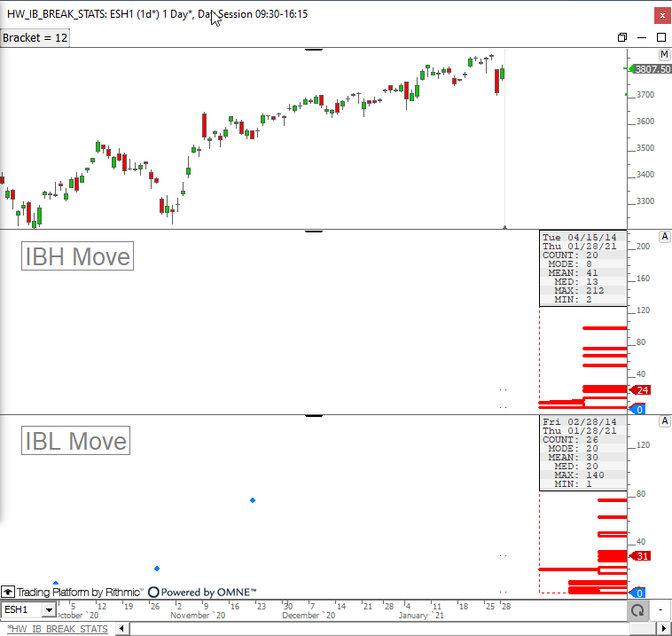Toggle the A auto-scale button in IBH Move pane

[664, 237]
